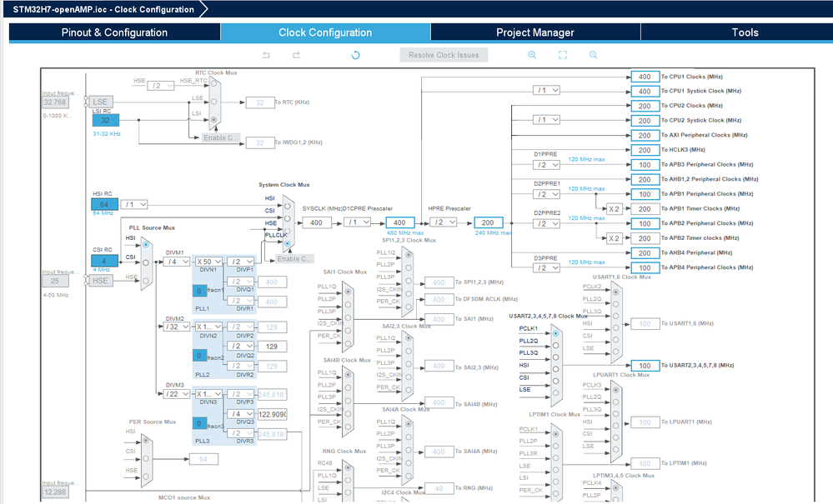Open the DIVR1 /2 dropdown
Viewport: 833px width, 504px height.
pos(241,301)
